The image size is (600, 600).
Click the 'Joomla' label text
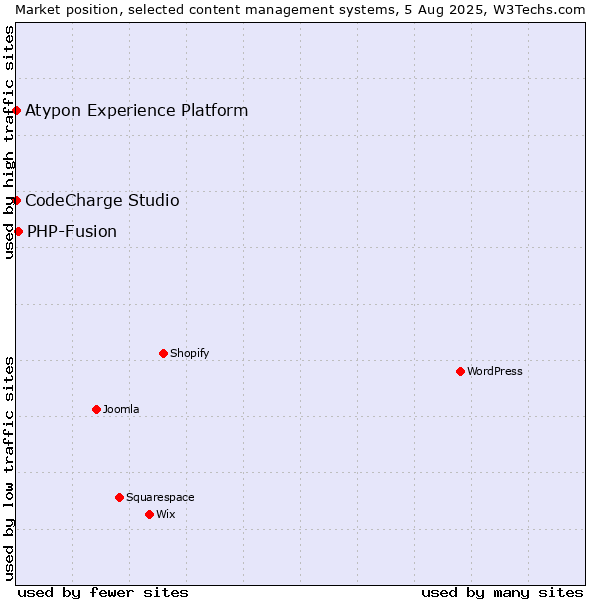pyautogui.click(x=121, y=409)
